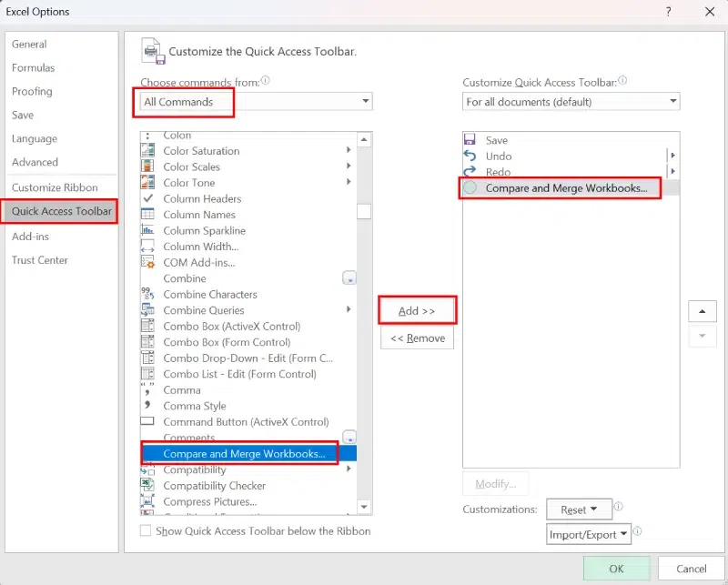Open the All Commands dropdown
This screenshot has height=585, width=728.
(257, 101)
